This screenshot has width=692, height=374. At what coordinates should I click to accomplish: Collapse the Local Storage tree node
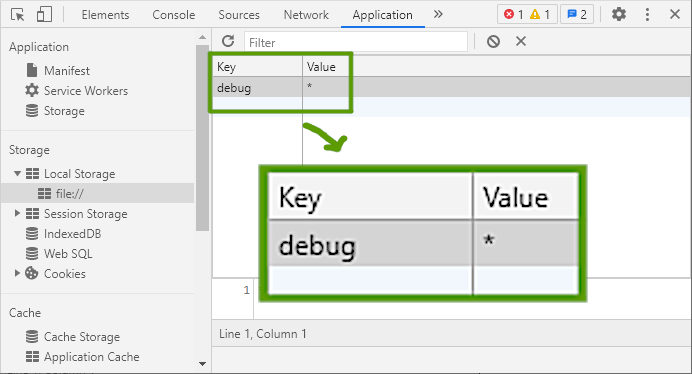[17, 174]
